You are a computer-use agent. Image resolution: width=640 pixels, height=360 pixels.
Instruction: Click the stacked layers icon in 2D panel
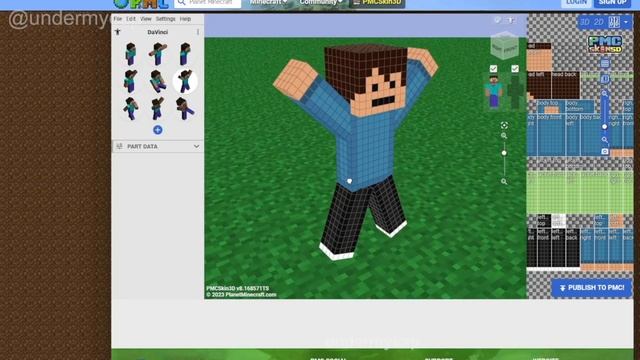(x=605, y=63)
